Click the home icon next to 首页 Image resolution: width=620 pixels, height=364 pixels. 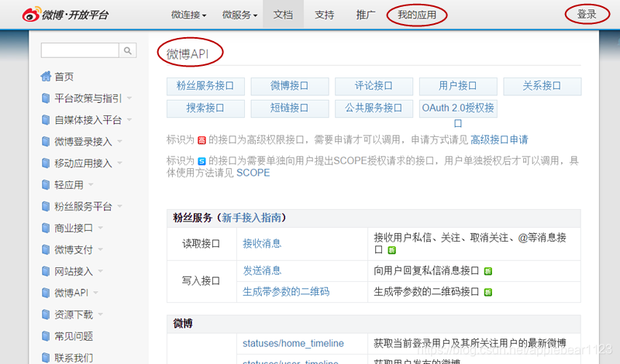46,76
